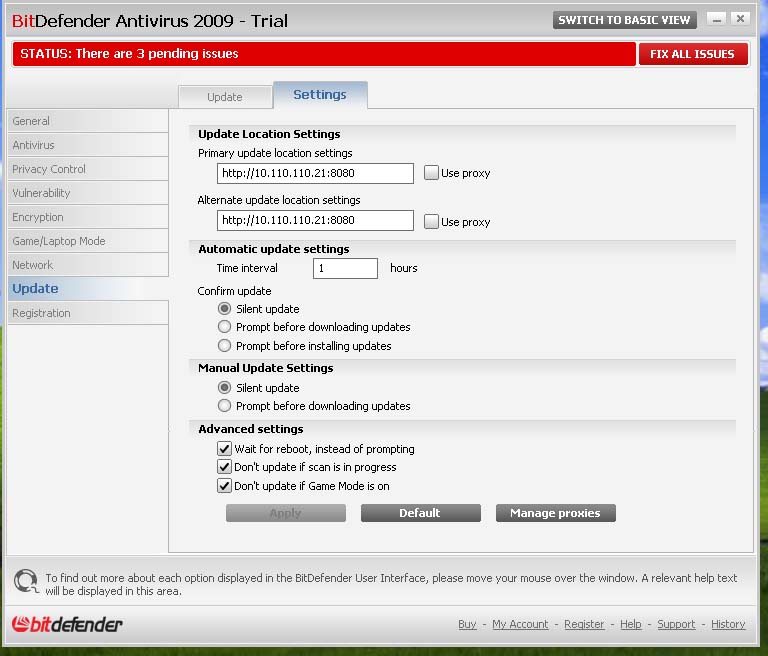768x656 pixels.
Task: Click the Register link in footer
Action: 584,624
